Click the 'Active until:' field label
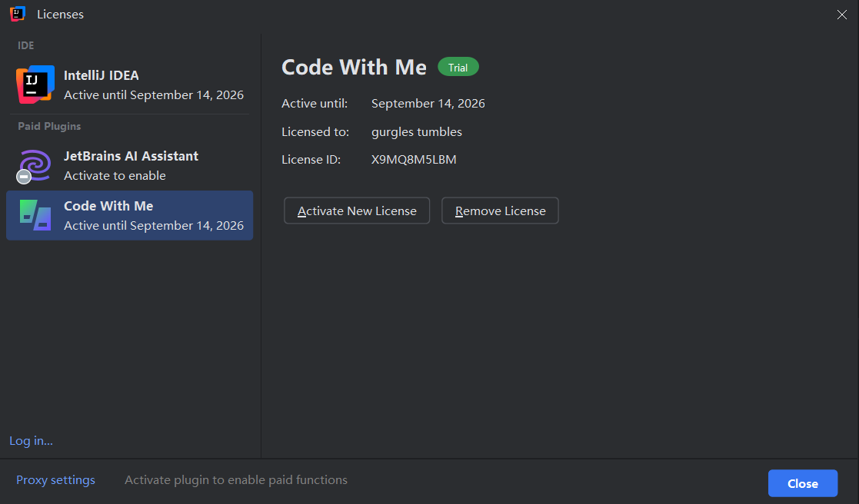Image resolution: width=859 pixels, height=504 pixels. point(315,104)
